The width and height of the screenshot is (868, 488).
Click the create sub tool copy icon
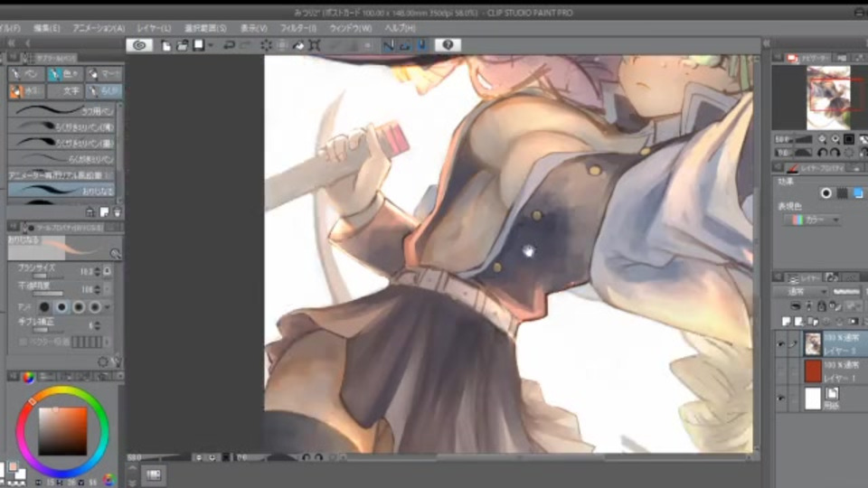point(104,211)
